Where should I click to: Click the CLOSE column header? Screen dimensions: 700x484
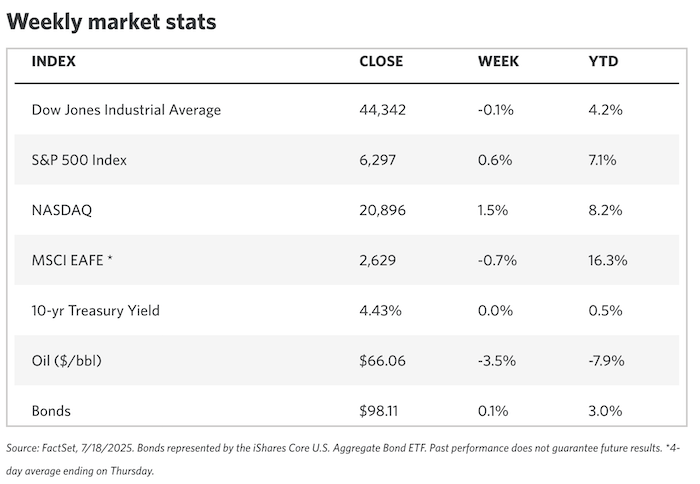click(x=381, y=62)
